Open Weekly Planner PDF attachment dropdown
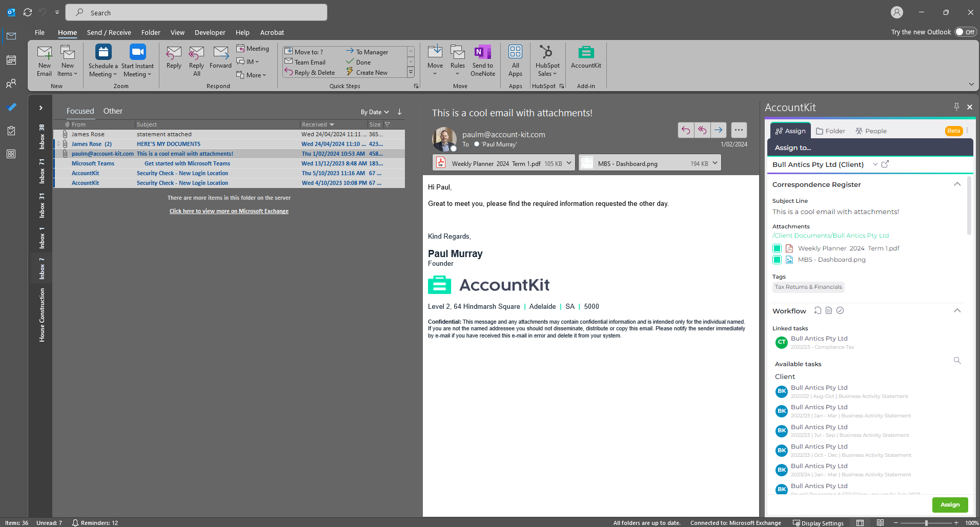The image size is (980, 527). point(569,163)
